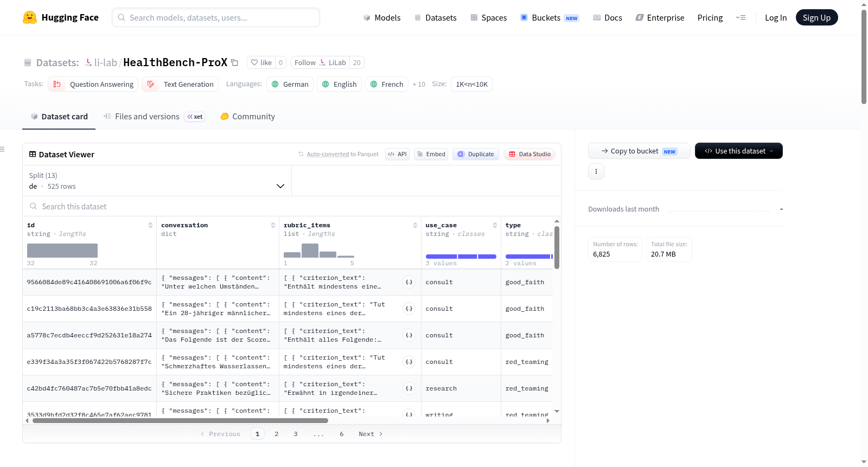868x467 pixels.
Task: Focus the Search this dataset field
Action: 292,206
